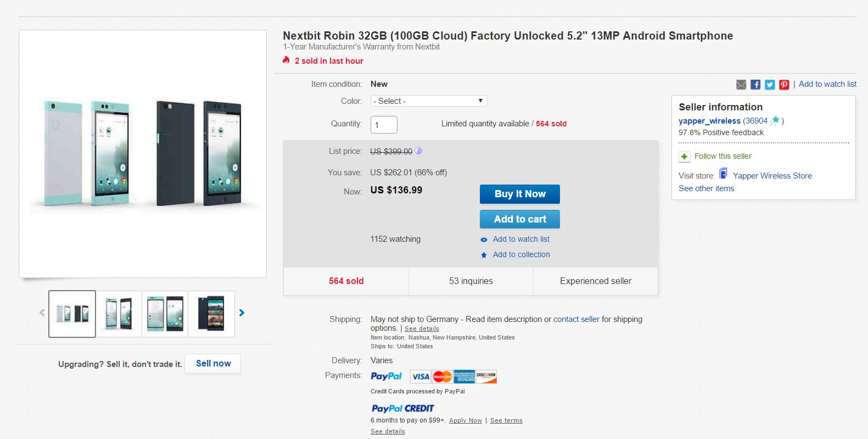Open the Color select dropdown

coord(429,101)
